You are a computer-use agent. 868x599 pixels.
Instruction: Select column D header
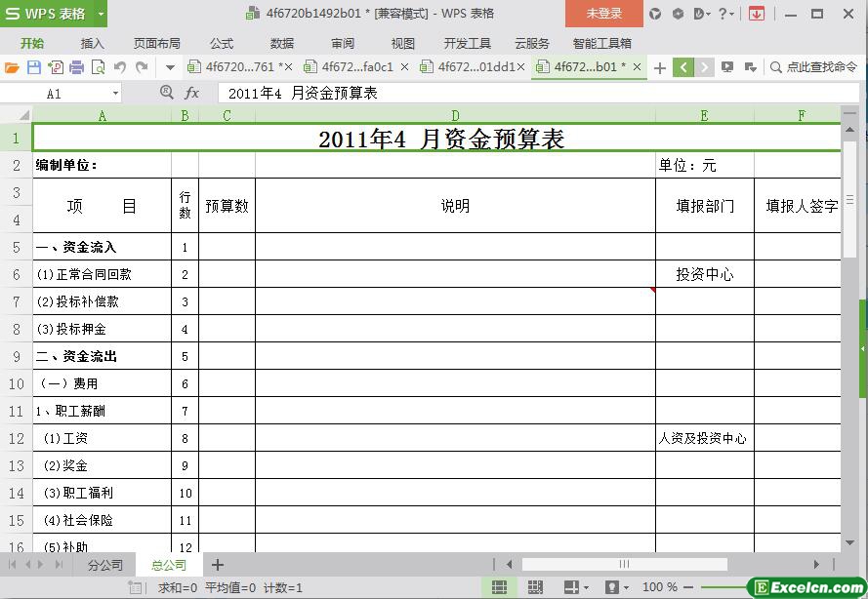coord(455,115)
